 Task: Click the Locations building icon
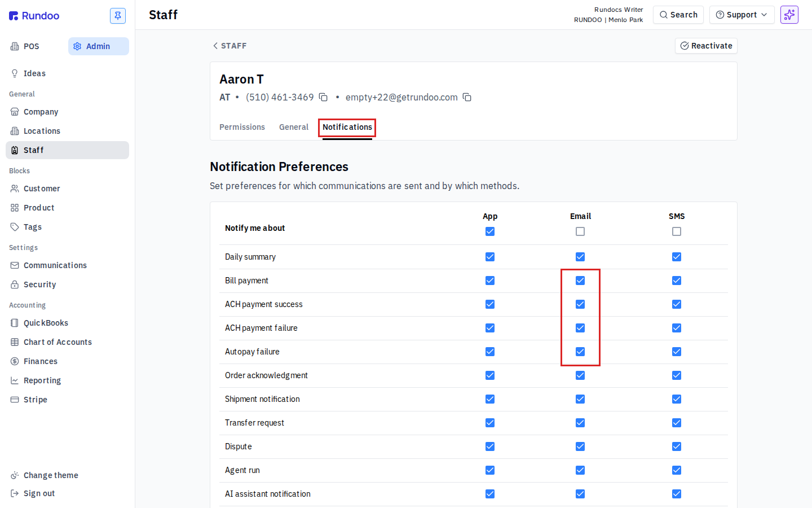point(15,131)
